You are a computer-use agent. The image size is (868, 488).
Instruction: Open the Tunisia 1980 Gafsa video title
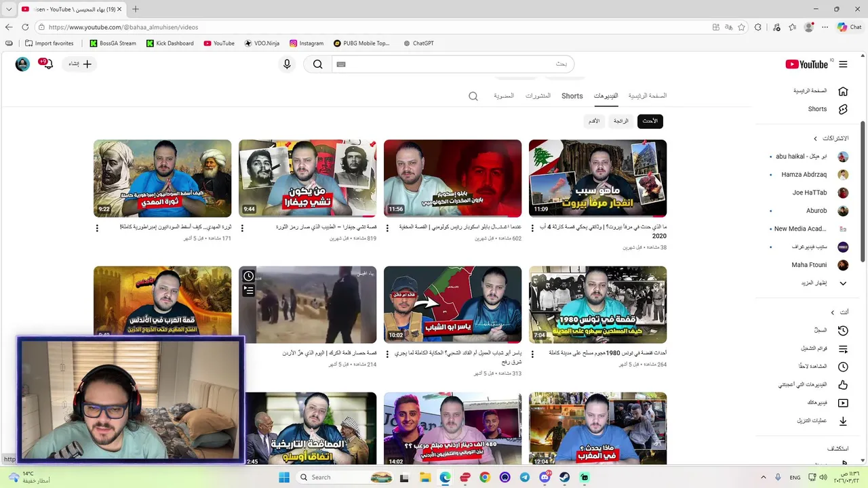click(x=608, y=353)
